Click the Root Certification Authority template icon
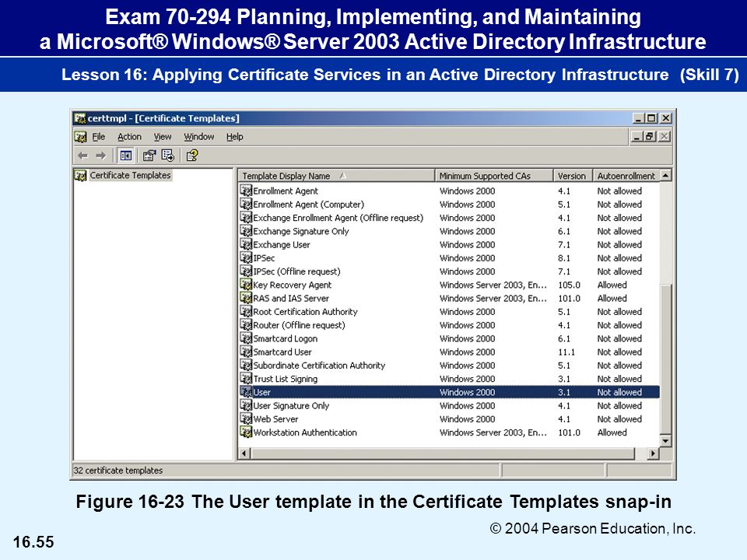This screenshot has width=747, height=560. [246, 311]
